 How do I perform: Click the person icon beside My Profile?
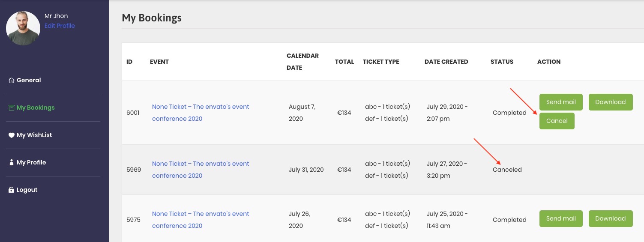(12, 163)
